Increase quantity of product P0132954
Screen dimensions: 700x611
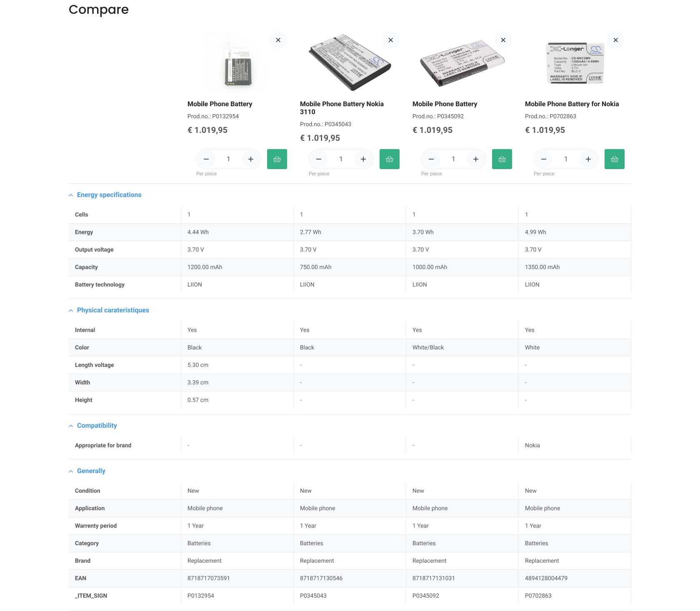251,159
